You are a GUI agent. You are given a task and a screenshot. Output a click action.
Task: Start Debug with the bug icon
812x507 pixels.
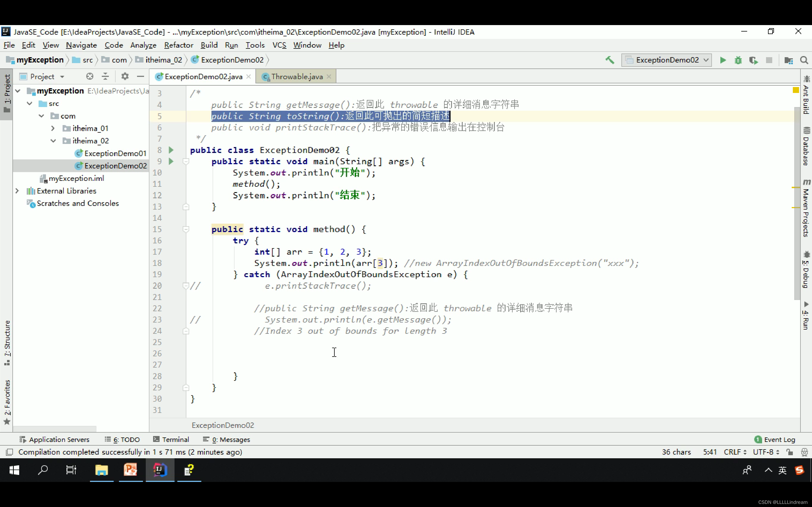coord(738,60)
